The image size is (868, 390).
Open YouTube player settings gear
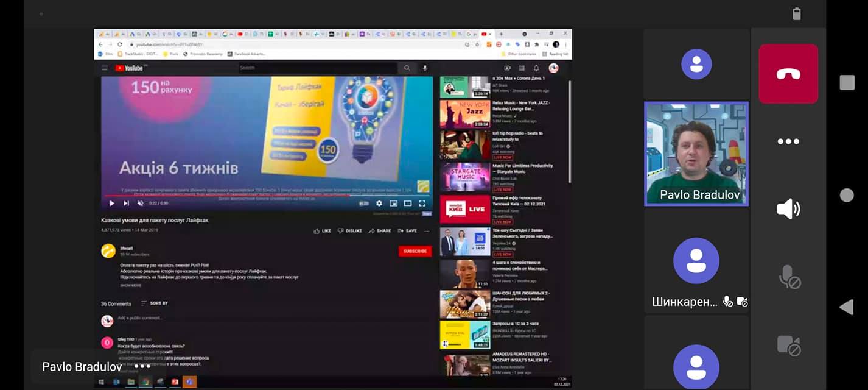point(379,204)
